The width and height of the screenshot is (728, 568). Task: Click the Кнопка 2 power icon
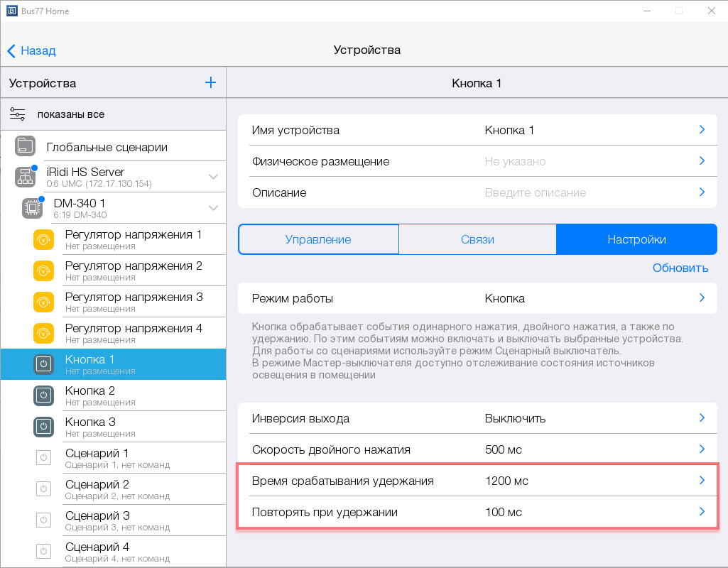pos(43,395)
